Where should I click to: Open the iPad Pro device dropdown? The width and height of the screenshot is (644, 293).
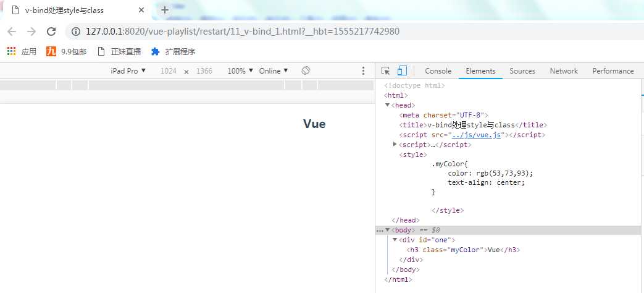[128, 70]
